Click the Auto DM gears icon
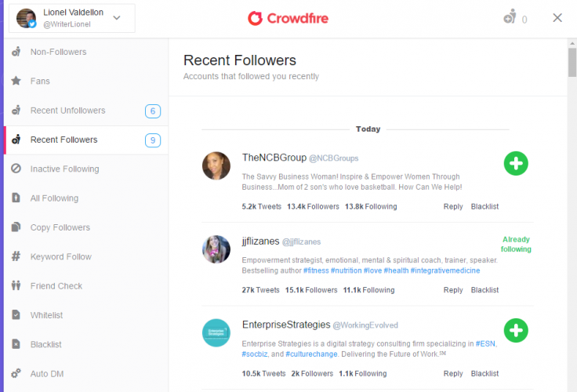 (16, 373)
